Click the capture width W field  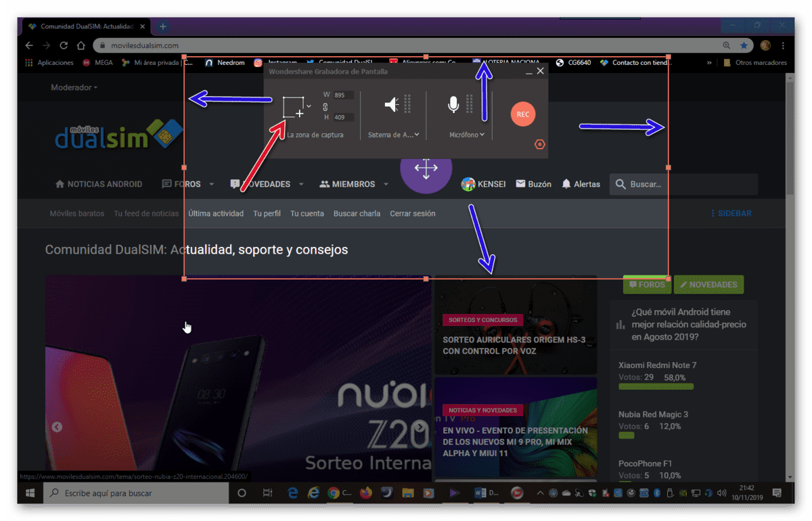(x=344, y=95)
